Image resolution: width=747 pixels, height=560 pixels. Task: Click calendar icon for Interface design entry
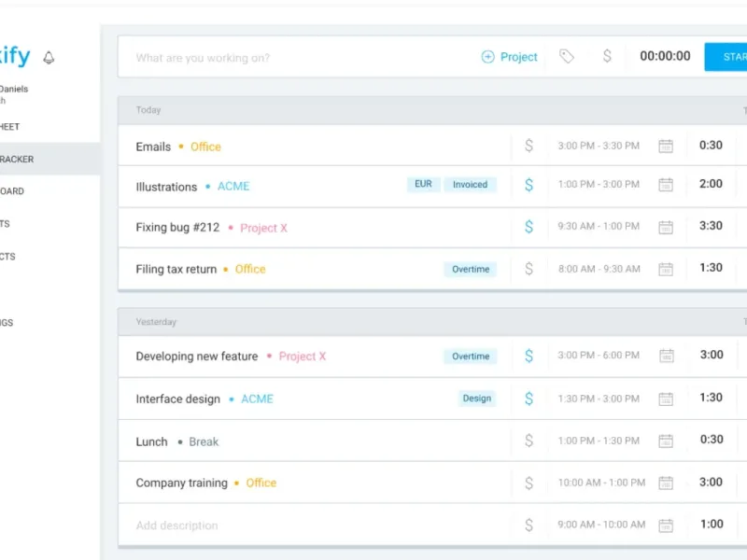point(666,399)
